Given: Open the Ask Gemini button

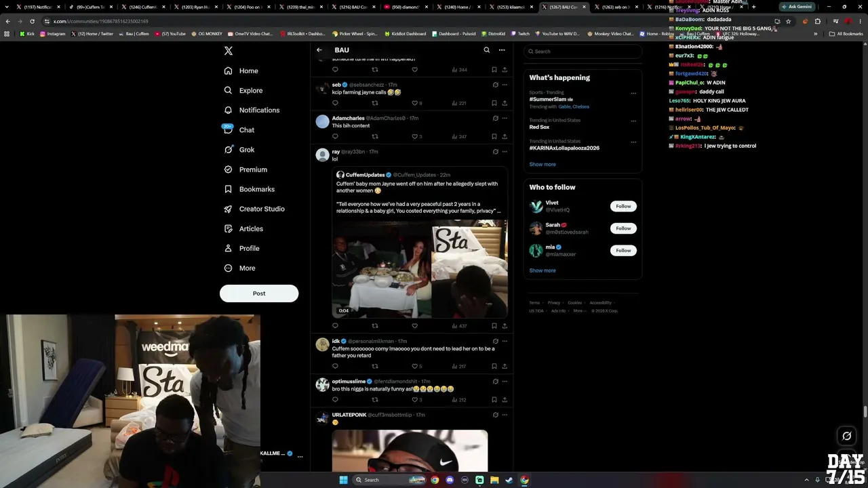Looking at the screenshot, I should pos(796,7).
